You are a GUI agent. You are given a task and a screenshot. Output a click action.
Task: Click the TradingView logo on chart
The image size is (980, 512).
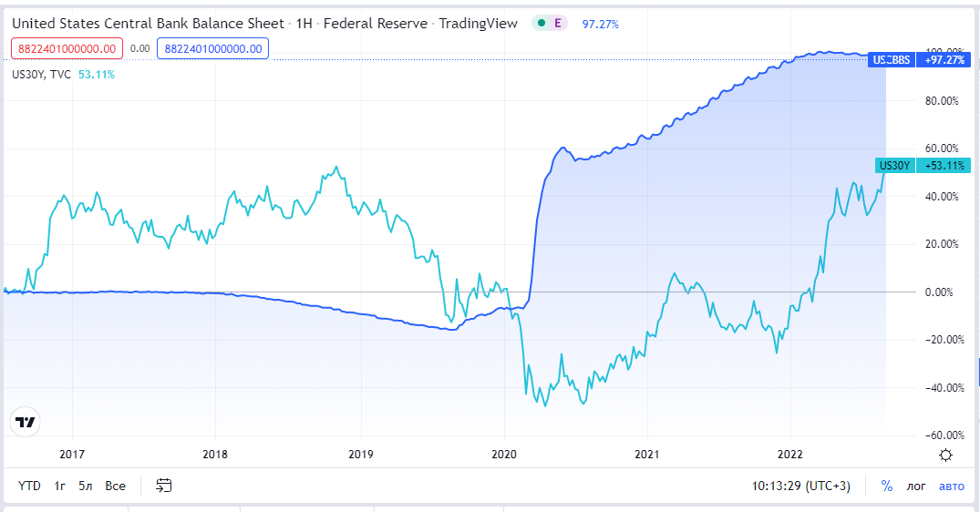pyautogui.click(x=26, y=422)
